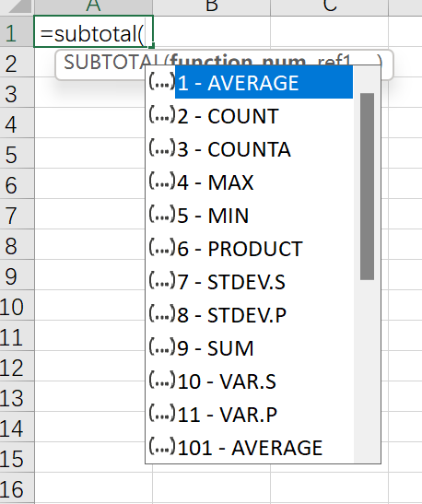Screen dimensions: 422x504
Task: Select row 5 header
Action: tap(17, 153)
